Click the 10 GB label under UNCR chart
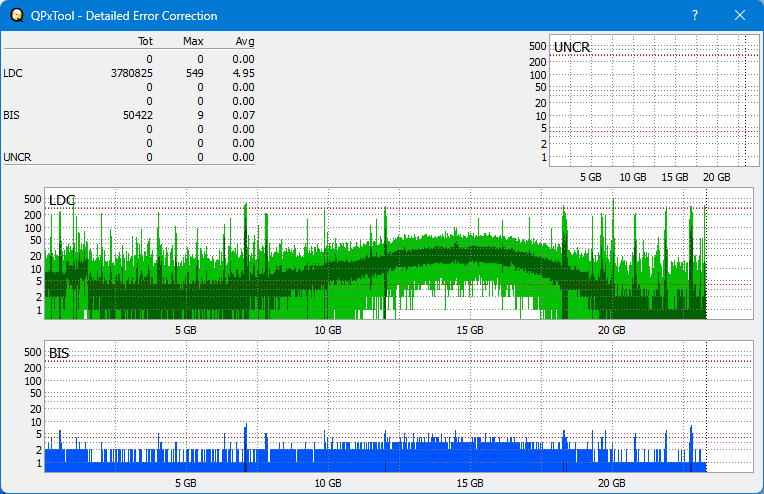 point(633,177)
